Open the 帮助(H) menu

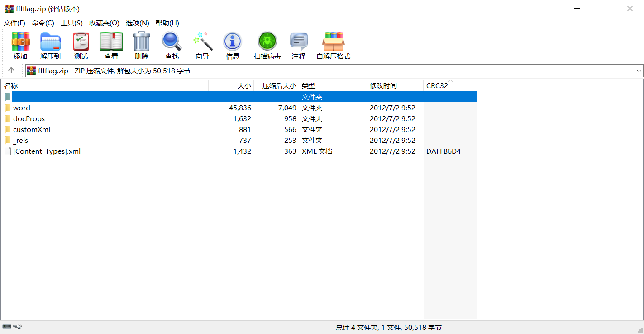point(167,23)
